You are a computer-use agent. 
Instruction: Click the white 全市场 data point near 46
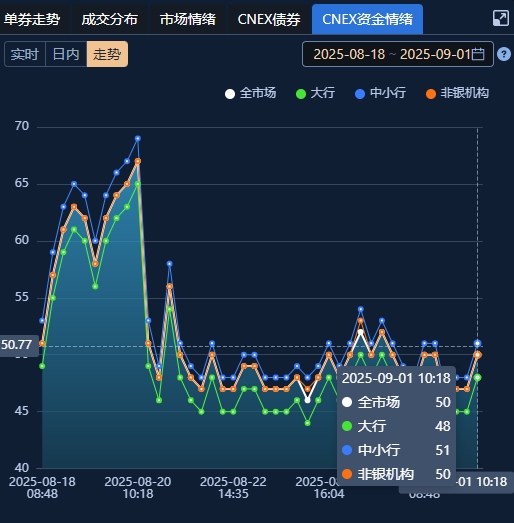[x=308, y=400]
